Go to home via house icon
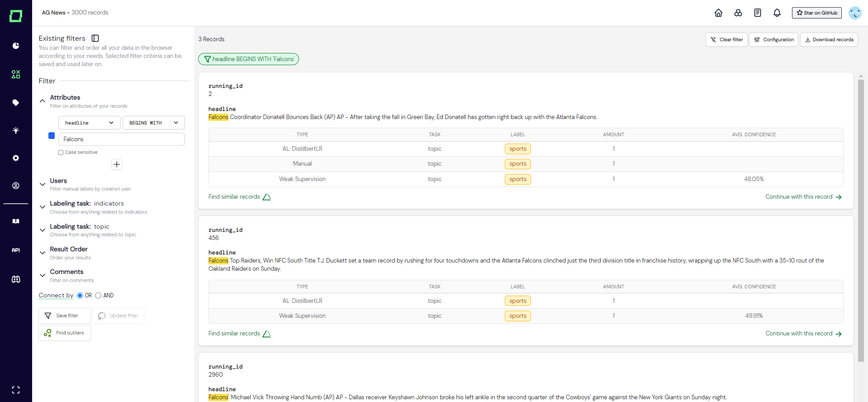 tap(718, 13)
